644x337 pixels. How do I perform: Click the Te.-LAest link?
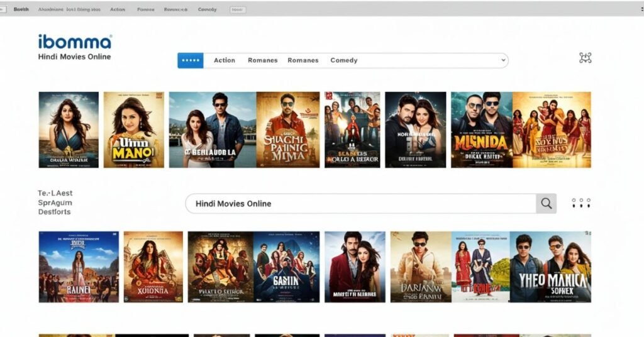point(55,193)
